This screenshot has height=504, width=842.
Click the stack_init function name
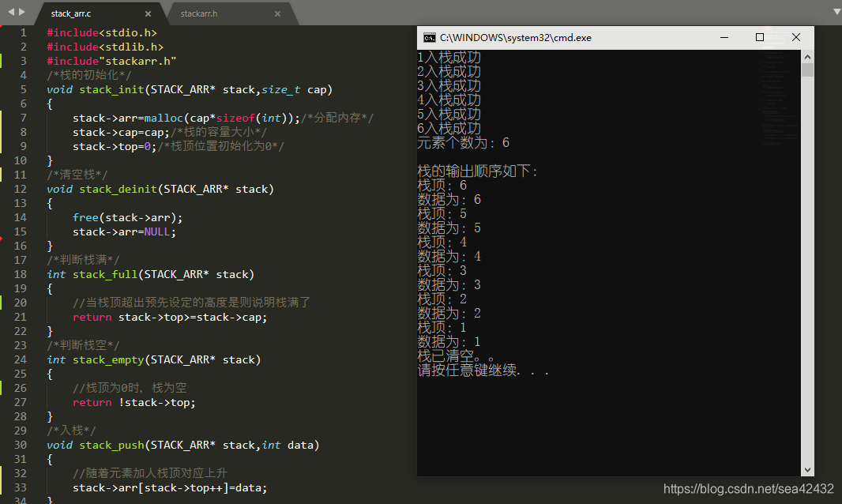111,90
